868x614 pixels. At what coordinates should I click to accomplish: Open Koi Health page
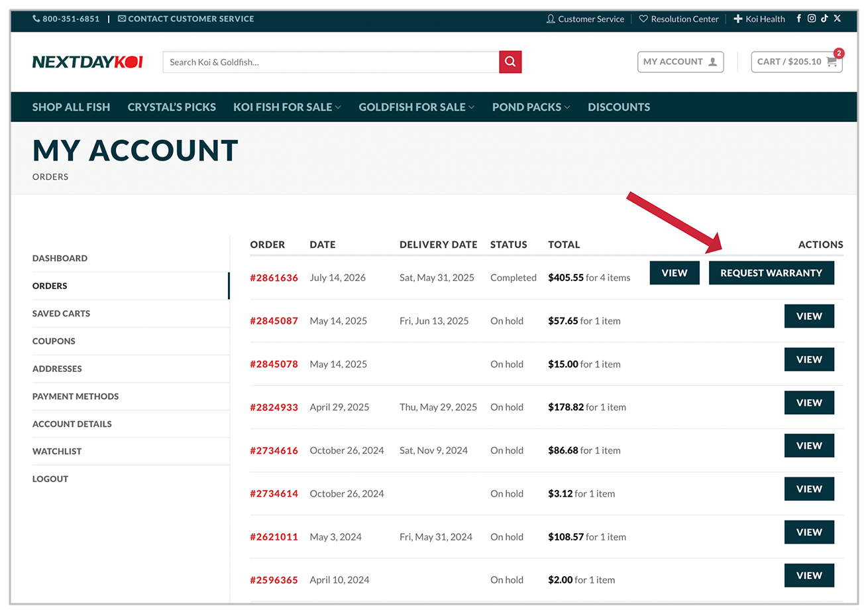pos(759,19)
